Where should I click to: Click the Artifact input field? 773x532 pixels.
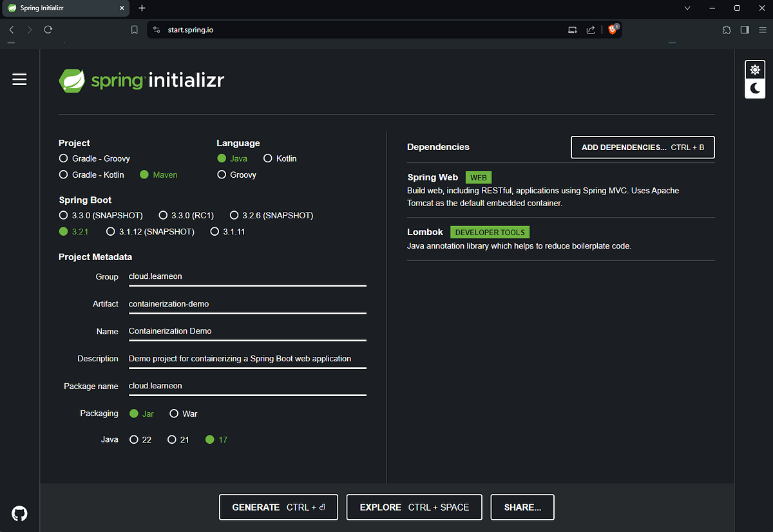tap(247, 304)
